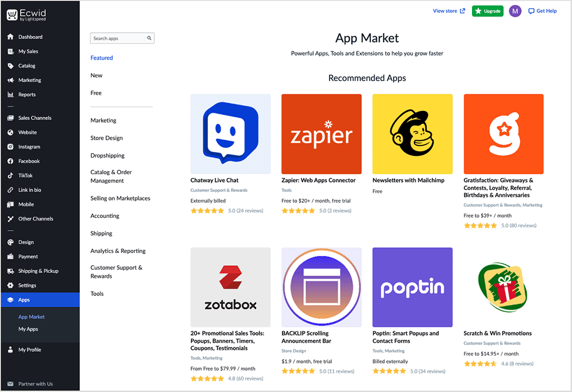The height and width of the screenshot is (392, 572).
Task: Select the Featured category
Action: (x=101, y=58)
